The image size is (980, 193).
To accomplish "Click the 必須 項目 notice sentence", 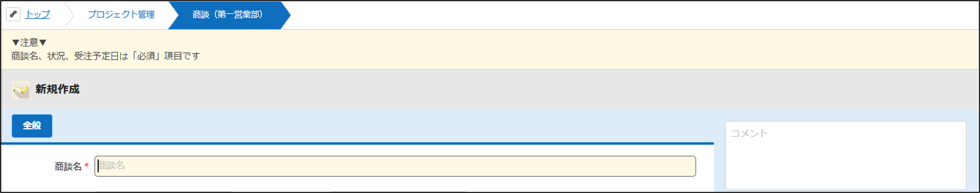I will click(106, 56).
